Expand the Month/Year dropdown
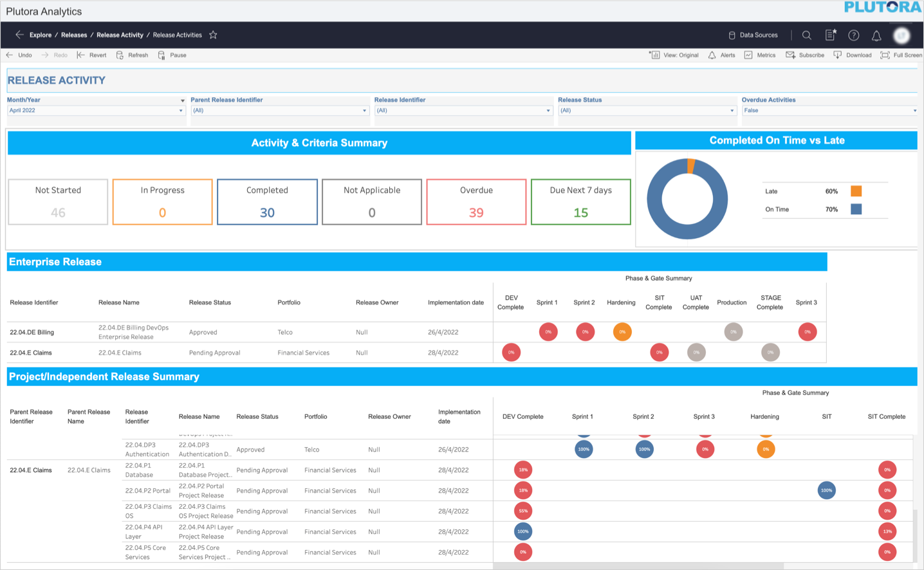Image resolution: width=924 pixels, height=570 pixels. pos(95,111)
